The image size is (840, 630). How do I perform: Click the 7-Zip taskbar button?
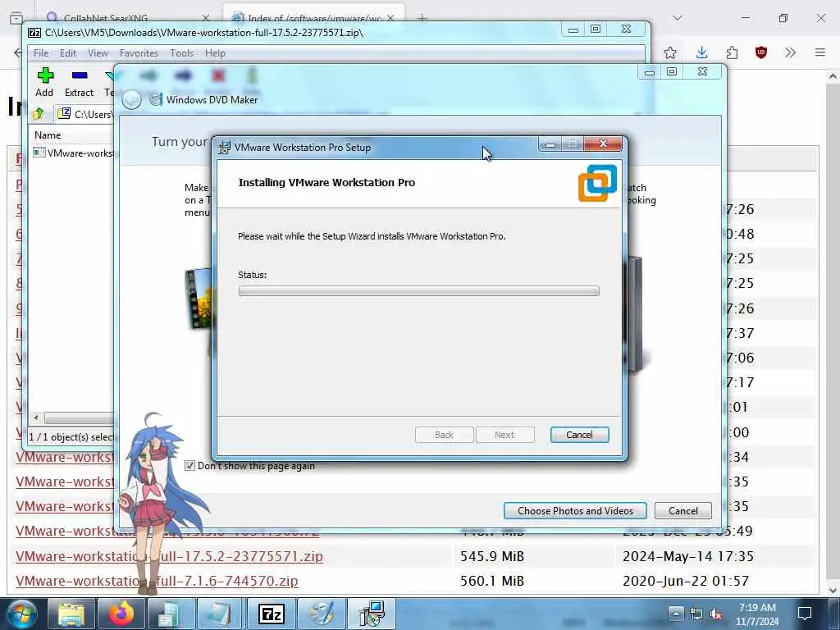271,614
